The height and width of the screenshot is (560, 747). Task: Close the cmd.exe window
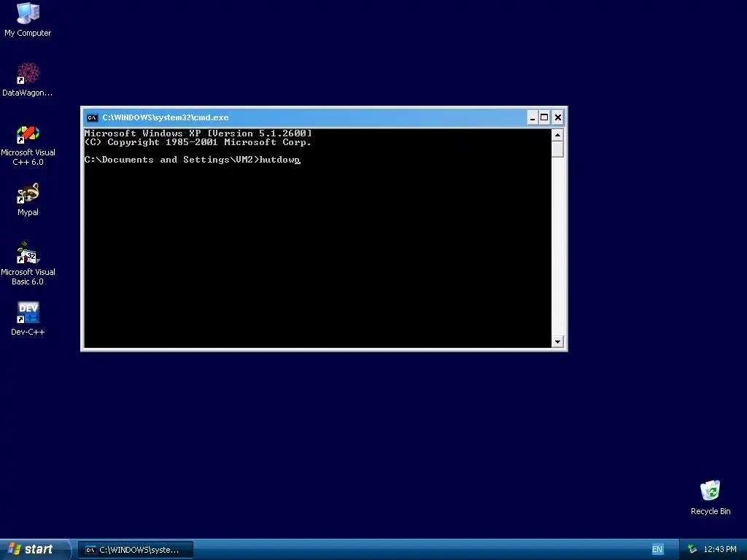558,117
